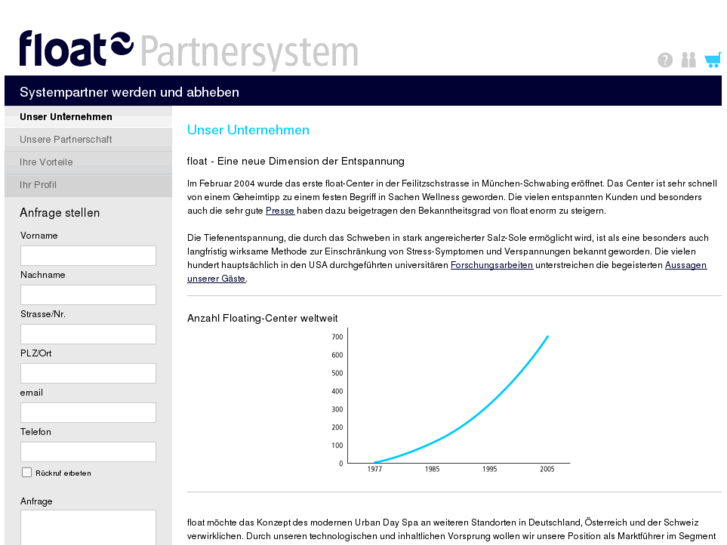Click 'Anfrage stellen' form heading
Screen dimensions: 727x545
60,213
